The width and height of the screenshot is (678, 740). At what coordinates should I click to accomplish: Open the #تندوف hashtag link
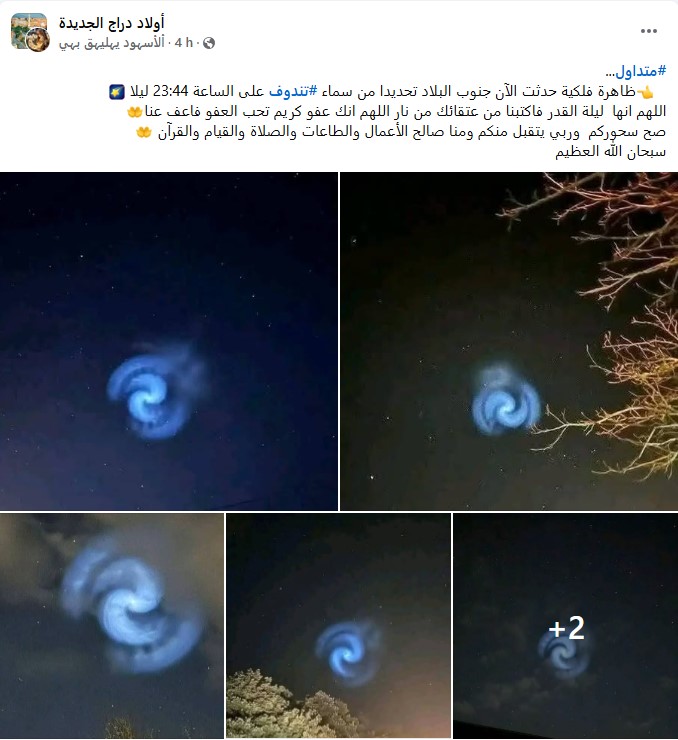pos(293,91)
